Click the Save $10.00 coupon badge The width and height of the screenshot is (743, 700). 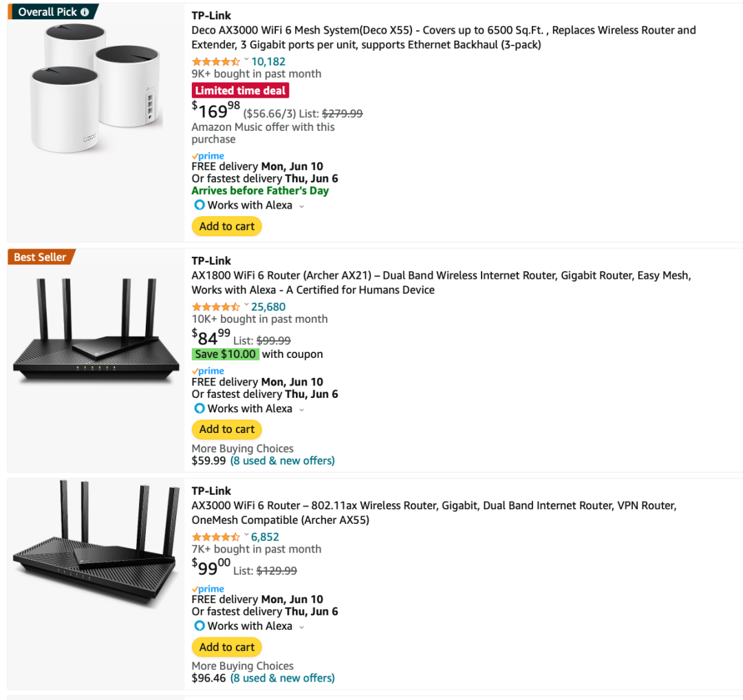(226, 354)
